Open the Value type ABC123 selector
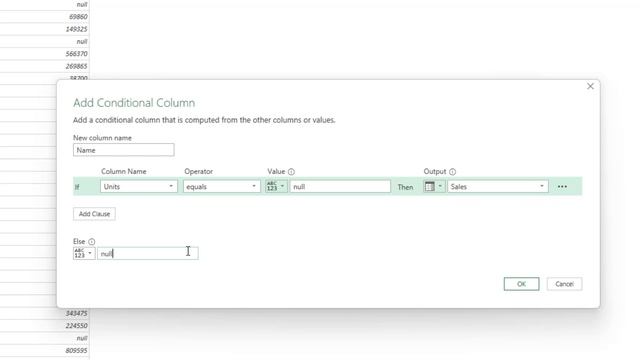The image size is (640, 360). 276,187
